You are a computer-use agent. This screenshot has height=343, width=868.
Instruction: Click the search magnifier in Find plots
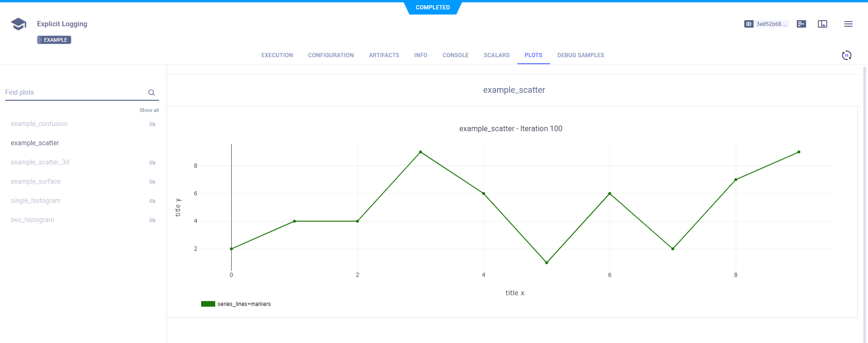pyautogui.click(x=151, y=93)
